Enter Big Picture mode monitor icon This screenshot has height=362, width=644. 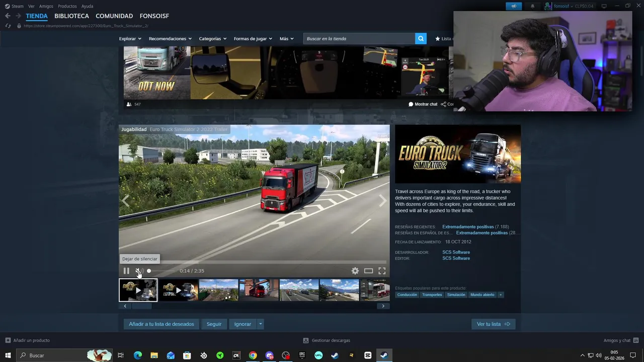[604, 6]
